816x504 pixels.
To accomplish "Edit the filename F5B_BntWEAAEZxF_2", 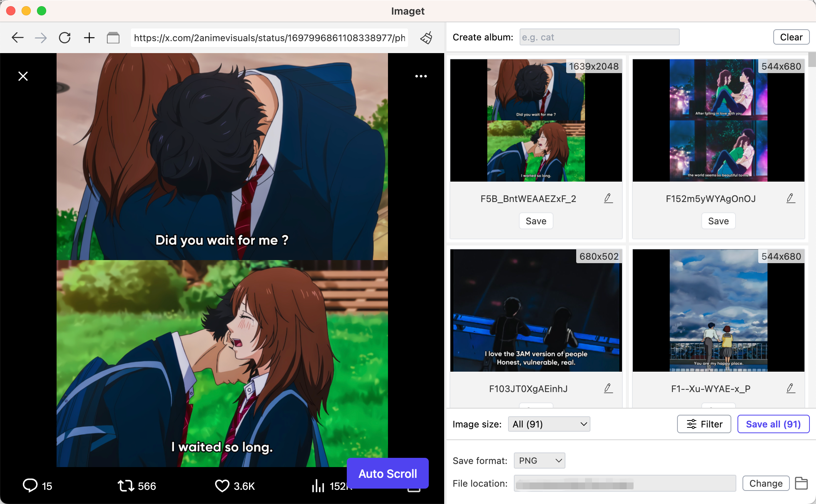I will tap(608, 198).
